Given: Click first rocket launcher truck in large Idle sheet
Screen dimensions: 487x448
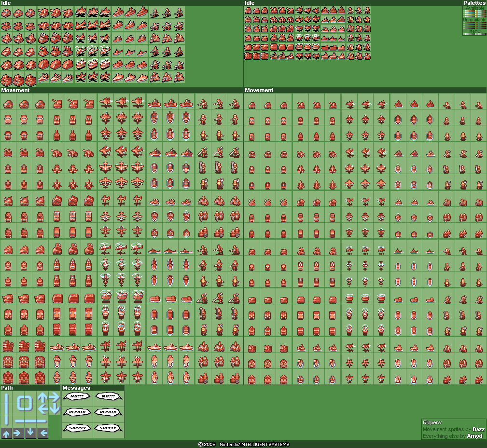Looking at the screenshot, I should click(43, 38).
